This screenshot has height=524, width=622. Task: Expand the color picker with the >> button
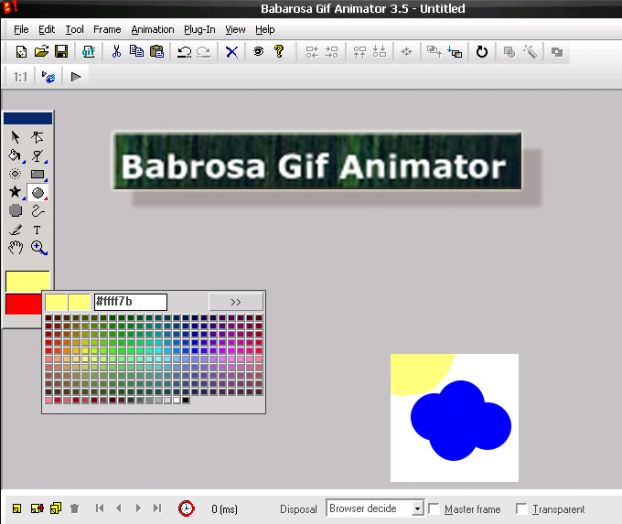236,302
